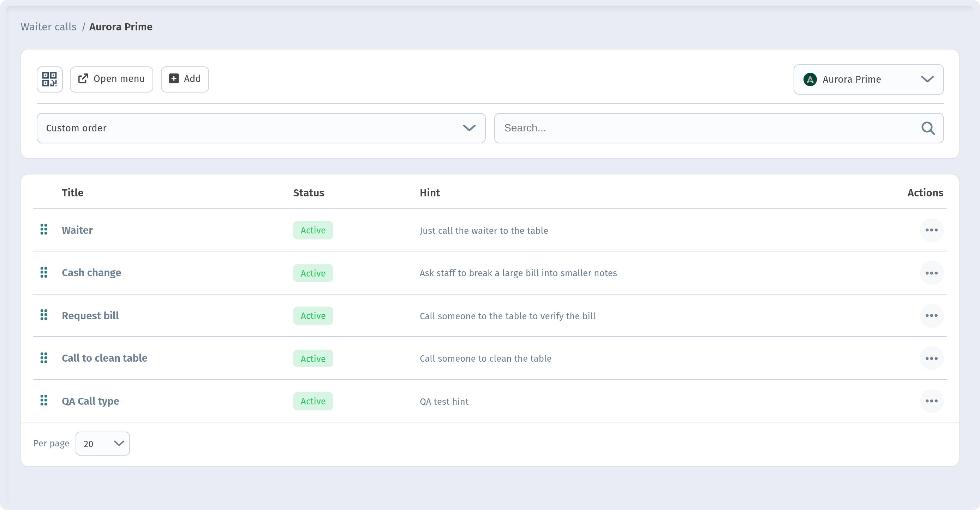Click the Active badge in QA Call type row

[x=313, y=401]
